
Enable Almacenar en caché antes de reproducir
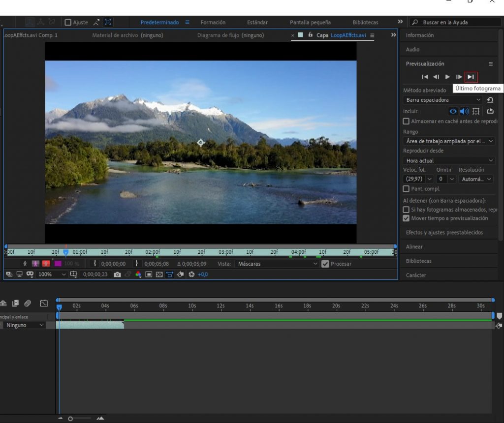pyautogui.click(x=406, y=121)
